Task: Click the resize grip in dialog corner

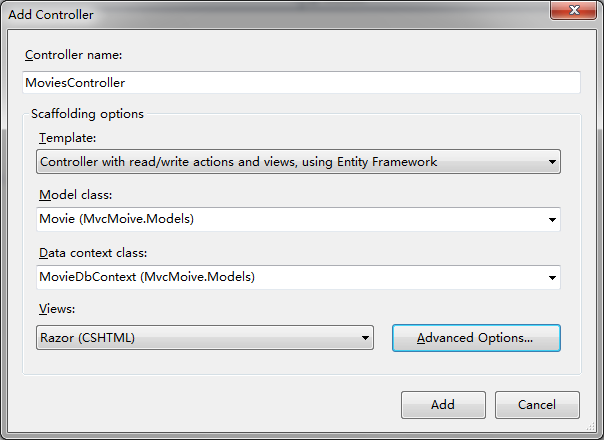Action: click(x=591, y=426)
